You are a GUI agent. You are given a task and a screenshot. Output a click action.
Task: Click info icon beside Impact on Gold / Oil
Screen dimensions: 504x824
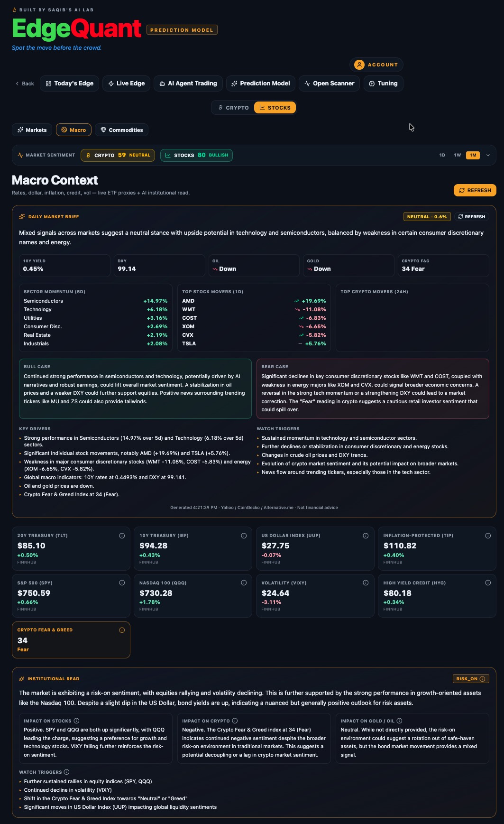click(x=399, y=721)
